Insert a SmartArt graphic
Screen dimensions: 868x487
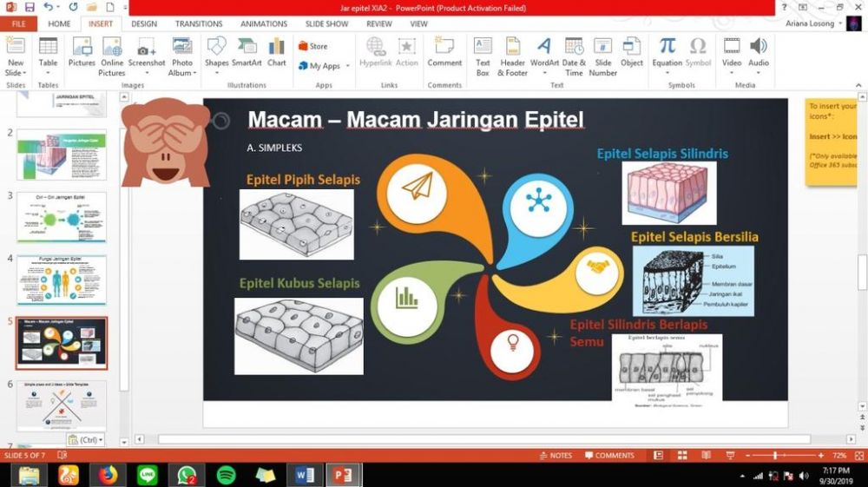tap(247, 53)
